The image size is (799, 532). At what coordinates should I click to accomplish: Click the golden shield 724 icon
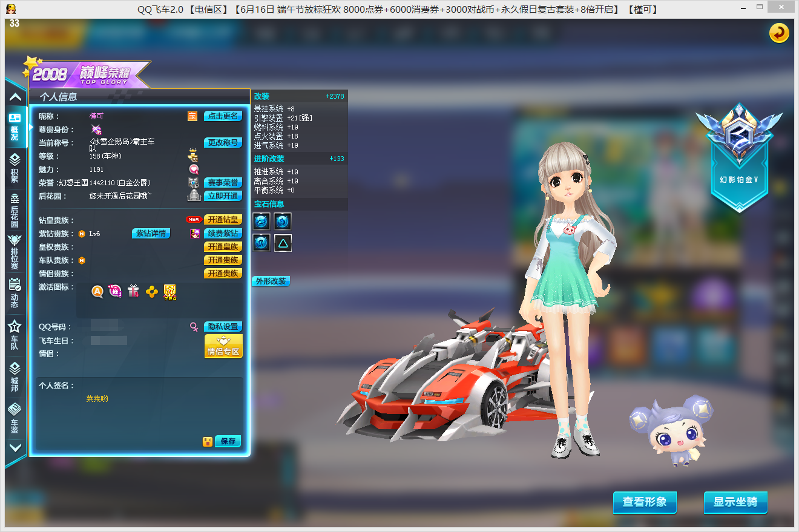170,292
